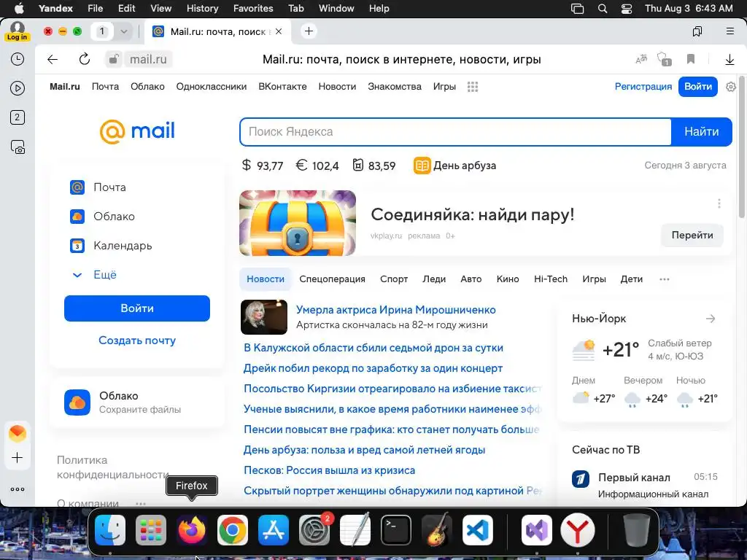The height and width of the screenshot is (560, 747).
Task: Open Yandex Mail envelope icon in sidebar
Action: [18, 433]
